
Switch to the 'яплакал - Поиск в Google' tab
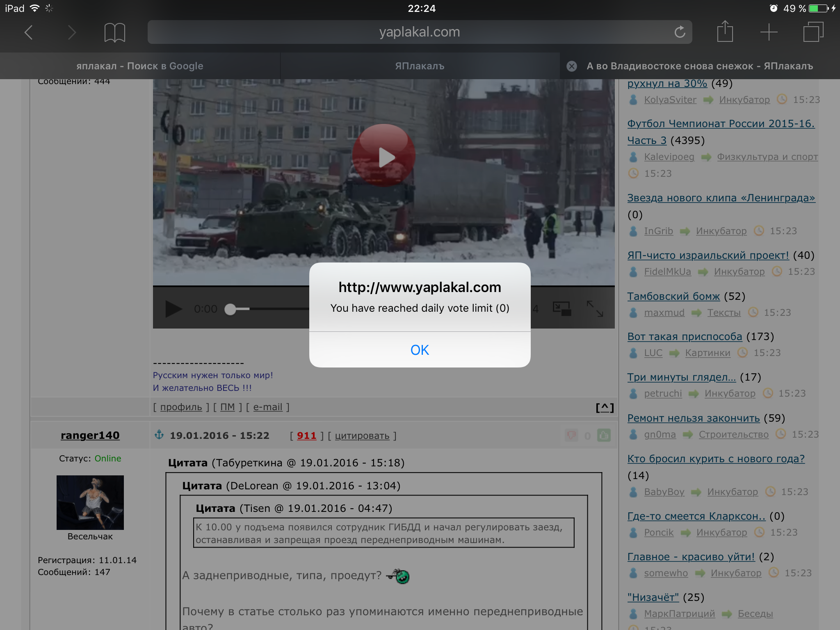tap(139, 66)
